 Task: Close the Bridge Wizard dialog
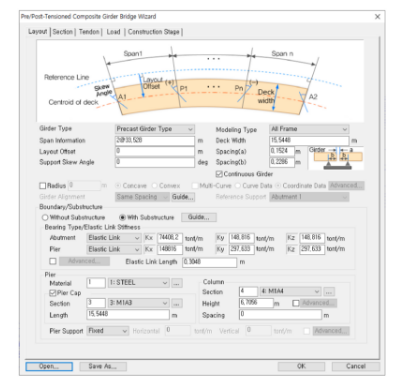tap(377, 17)
